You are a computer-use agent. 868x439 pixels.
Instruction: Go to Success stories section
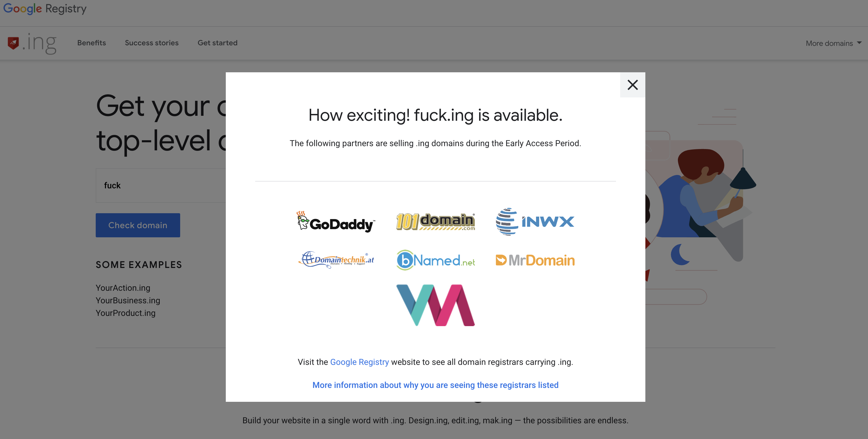[152, 43]
